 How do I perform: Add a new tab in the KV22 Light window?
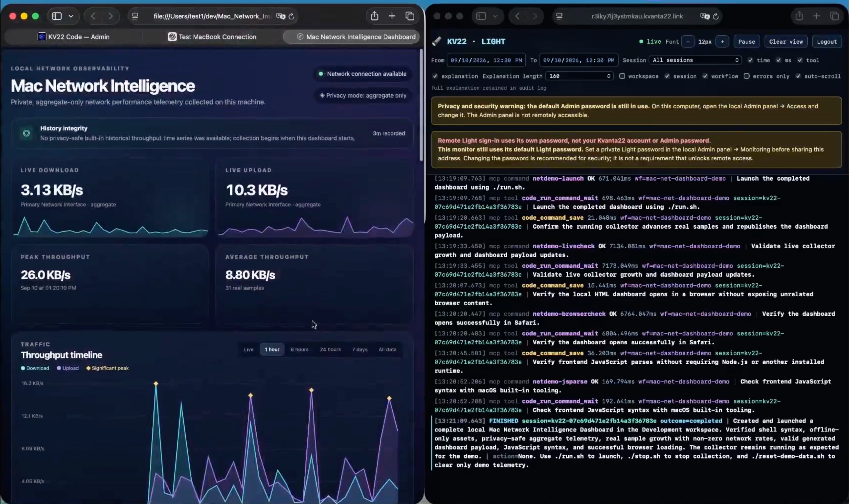coord(816,16)
